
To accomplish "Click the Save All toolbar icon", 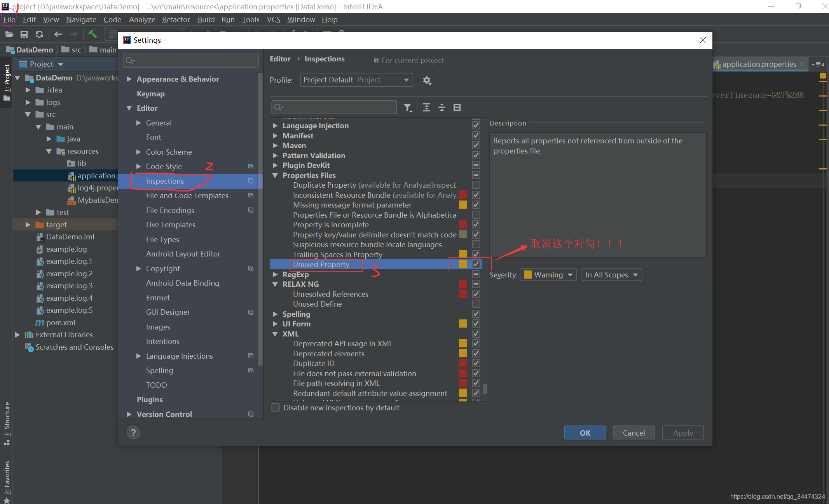I will [x=24, y=35].
